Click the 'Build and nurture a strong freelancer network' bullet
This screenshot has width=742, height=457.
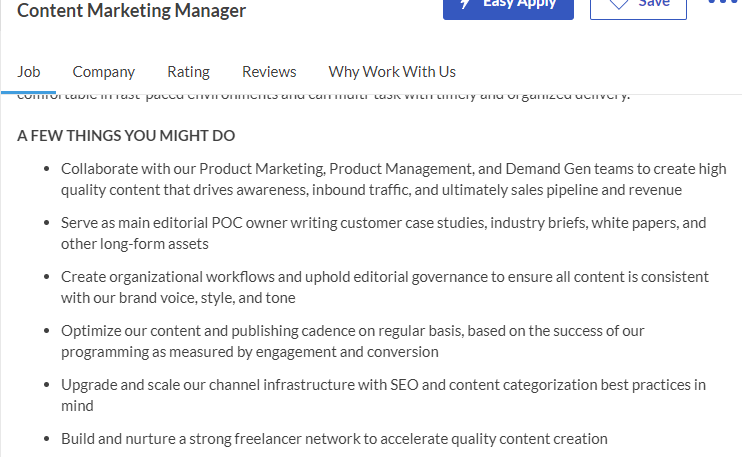[334, 439]
